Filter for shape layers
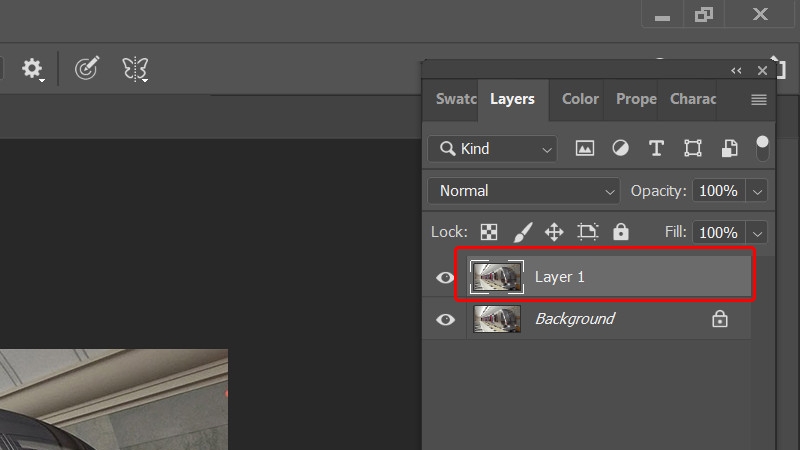The height and width of the screenshot is (450, 800). 693,148
